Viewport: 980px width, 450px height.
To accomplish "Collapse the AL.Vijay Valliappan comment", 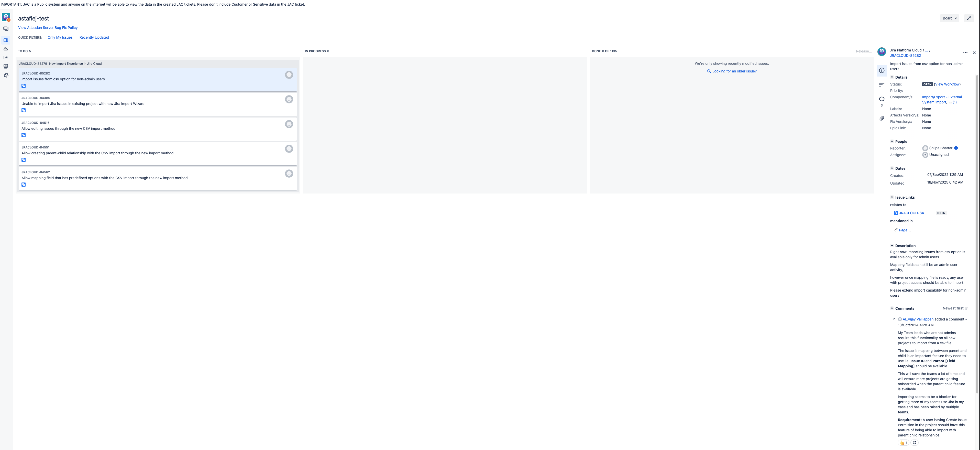I will 894,319.
